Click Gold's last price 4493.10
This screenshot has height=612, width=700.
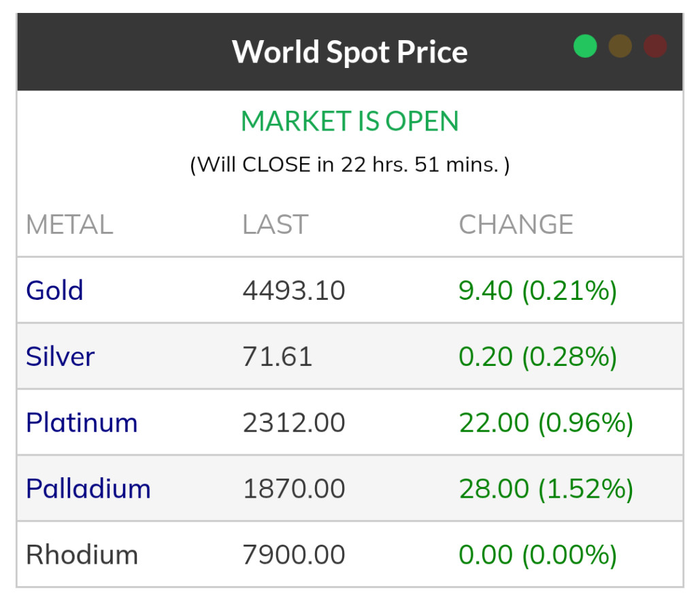294,290
